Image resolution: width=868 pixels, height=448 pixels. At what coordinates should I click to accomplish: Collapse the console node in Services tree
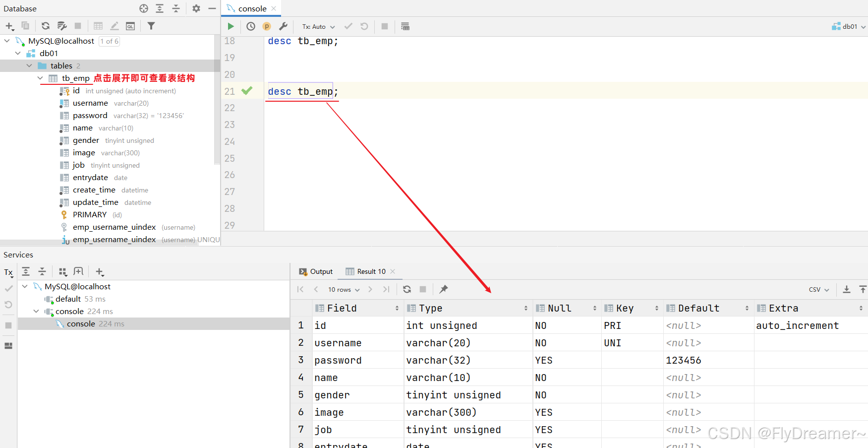pyautogui.click(x=36, y=311)
